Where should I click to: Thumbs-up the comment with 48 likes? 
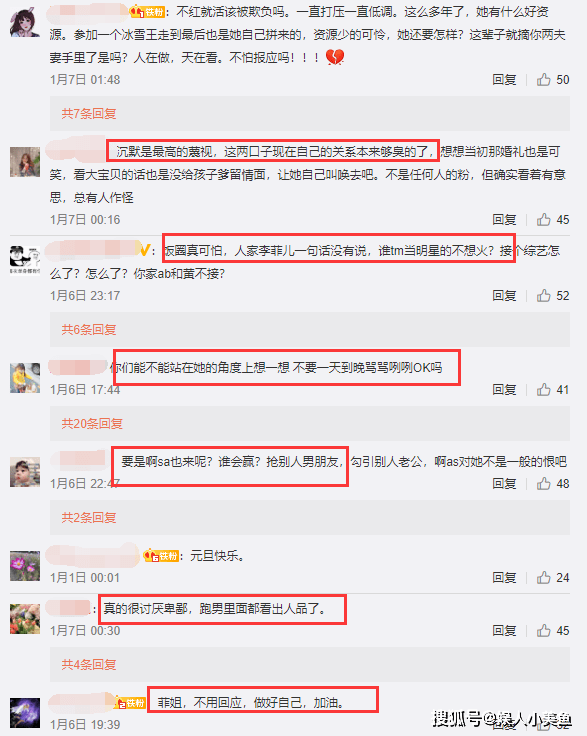(543, 483)
